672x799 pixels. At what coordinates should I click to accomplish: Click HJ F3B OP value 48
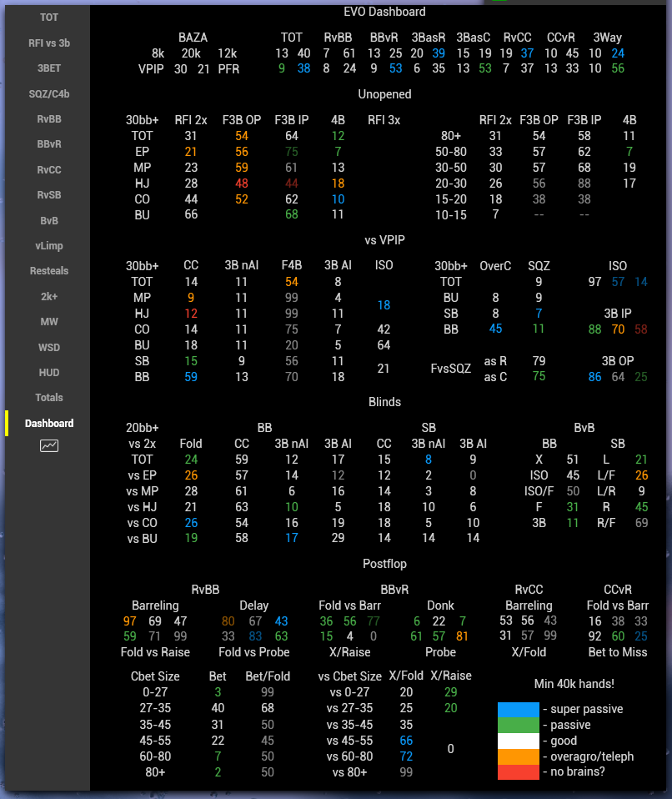click(x=242, y=183)
